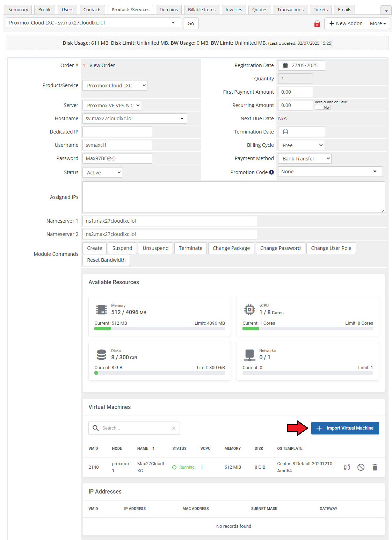This screenshot has width=392, height=540.
Task: Run the Create module command
Action: [x=95, y=248]
